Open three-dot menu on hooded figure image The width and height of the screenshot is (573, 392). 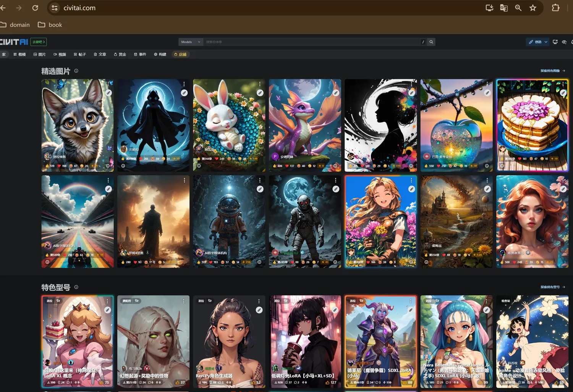(x=184, y=84)
